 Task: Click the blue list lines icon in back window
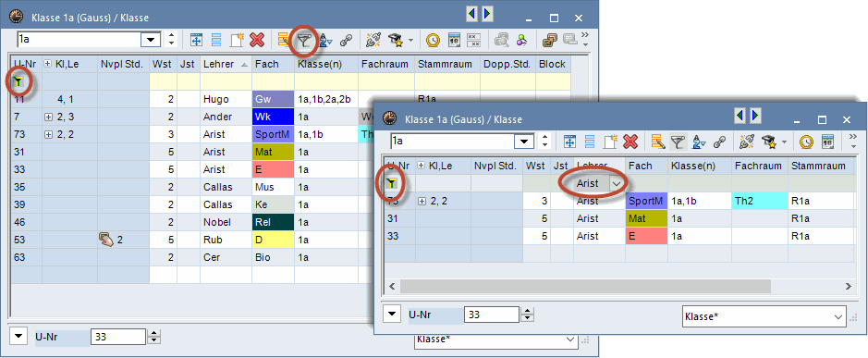(216, 40)
